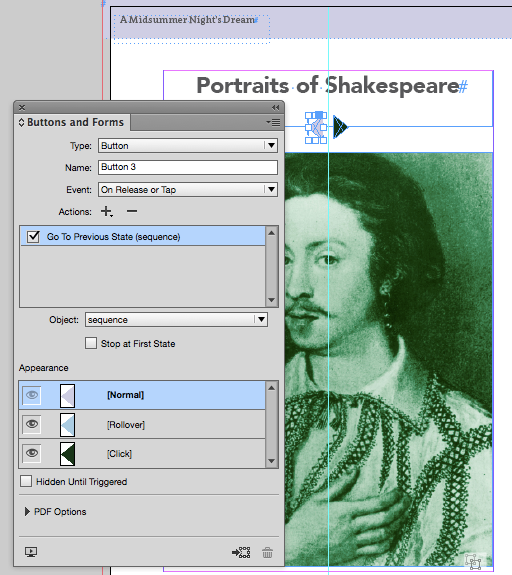
Task: Click the preview spread icon at panel bottom
Action: (31, 552)
